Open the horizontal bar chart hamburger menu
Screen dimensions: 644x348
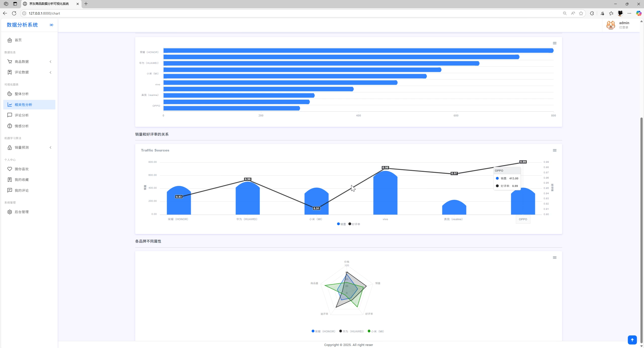[554, 43]
